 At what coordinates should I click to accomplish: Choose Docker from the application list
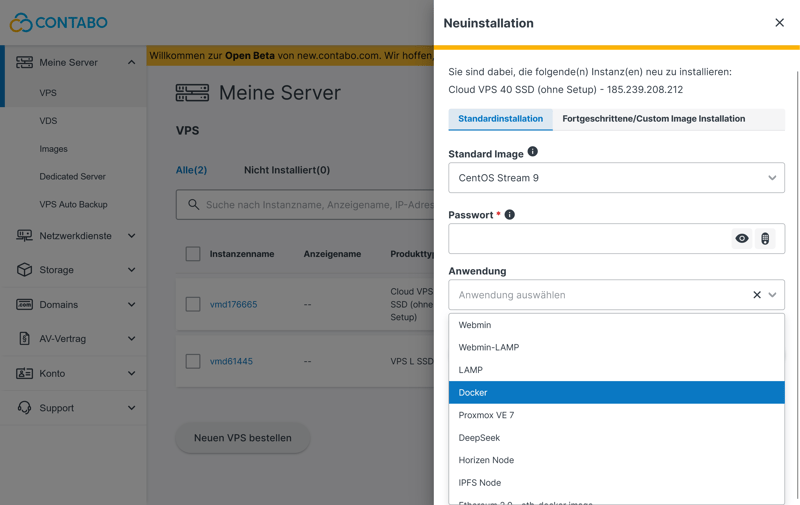tap(616, 393)
